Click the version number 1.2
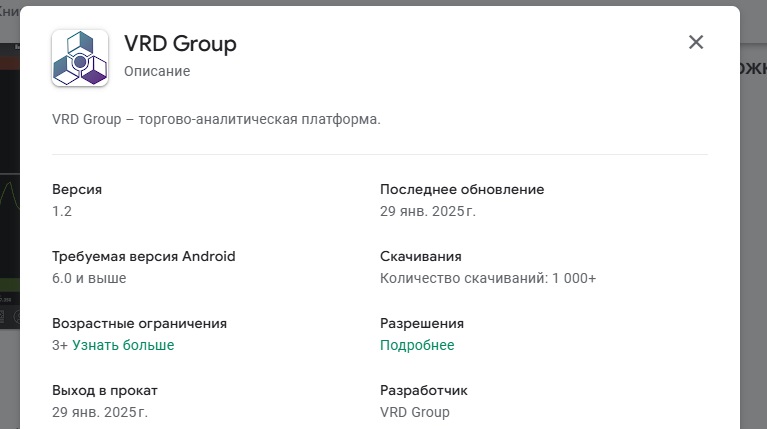The image size is (767, 429). coord(62,211)
